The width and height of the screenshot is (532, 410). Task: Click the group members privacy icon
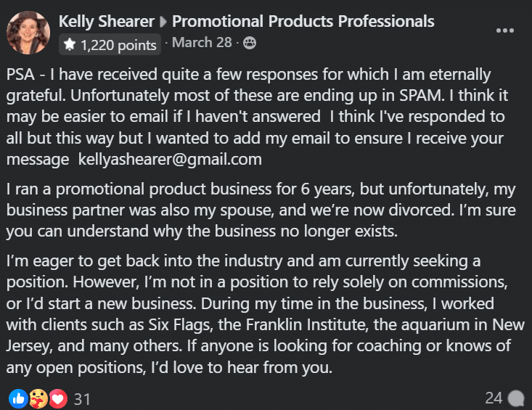point(250,43)
